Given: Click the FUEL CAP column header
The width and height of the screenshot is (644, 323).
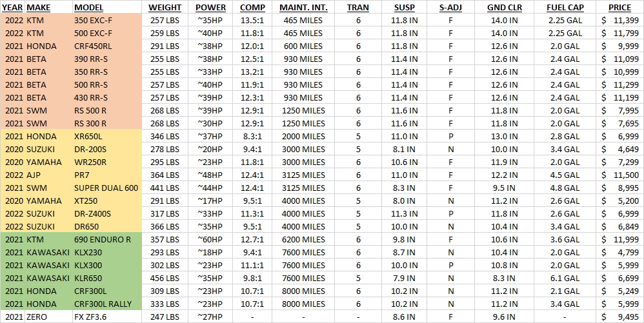Looking at the screenshot, I should point(562,8).
